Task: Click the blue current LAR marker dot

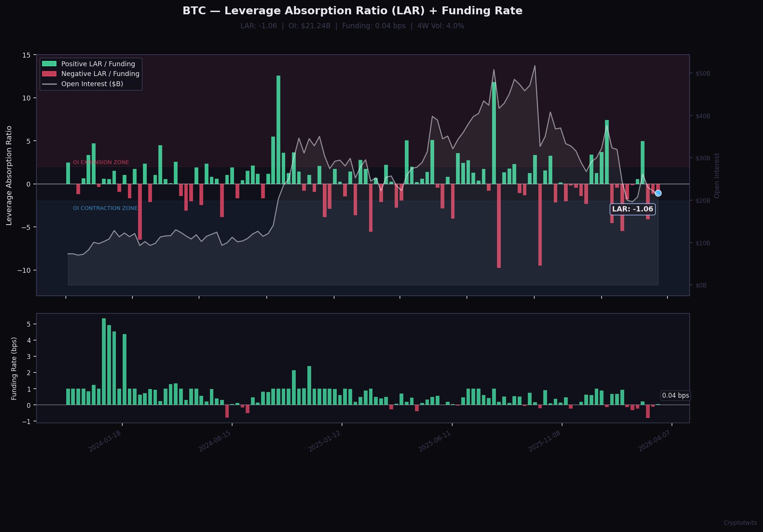Action: [x=658, y=193]
